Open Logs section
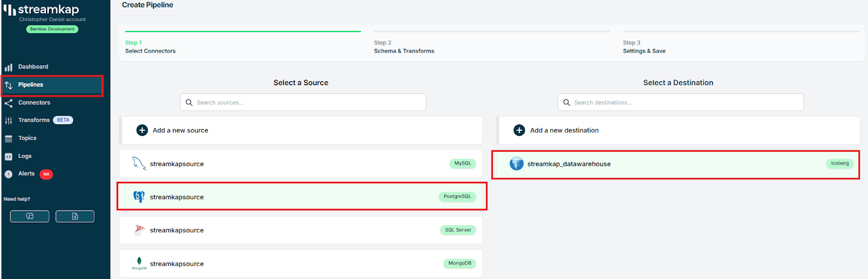The width and height of the screenshot is (868, 279). (25, 156)
